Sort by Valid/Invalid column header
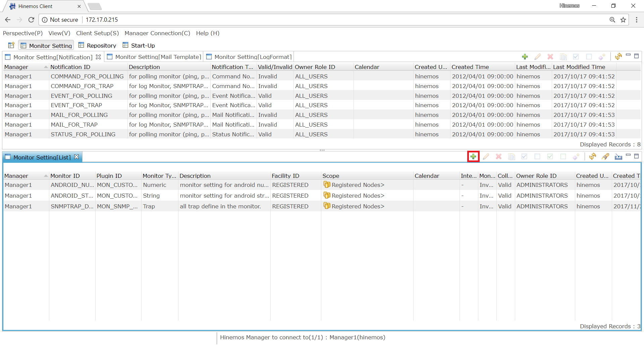This screenshot has width=644, height=345. pos(275,67)
